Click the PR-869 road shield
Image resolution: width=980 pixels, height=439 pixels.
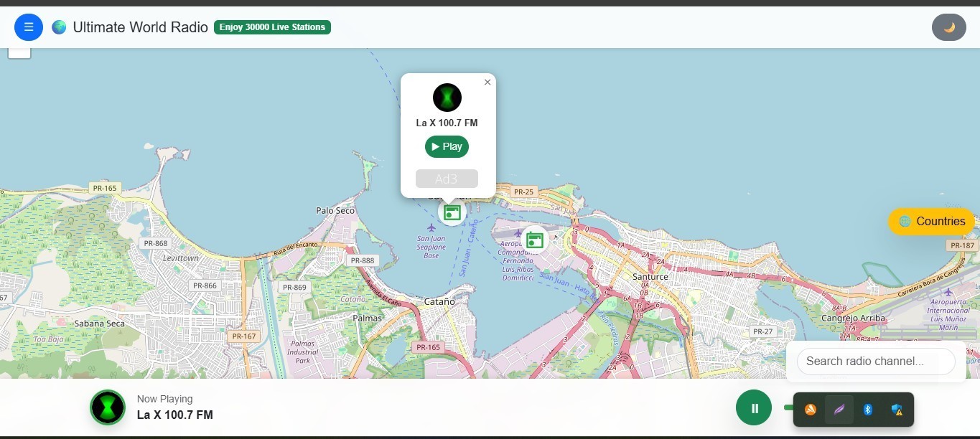pyautogui.click(x=294, y=287)
